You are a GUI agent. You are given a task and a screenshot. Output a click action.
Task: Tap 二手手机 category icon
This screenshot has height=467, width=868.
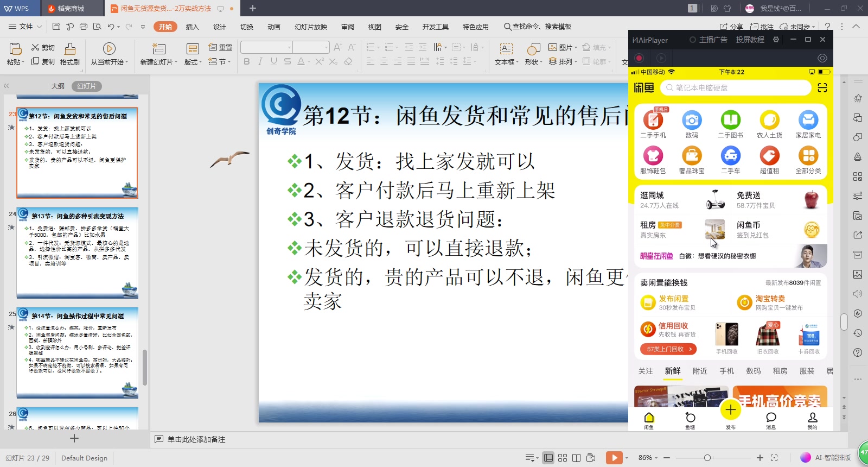[653, 120]
